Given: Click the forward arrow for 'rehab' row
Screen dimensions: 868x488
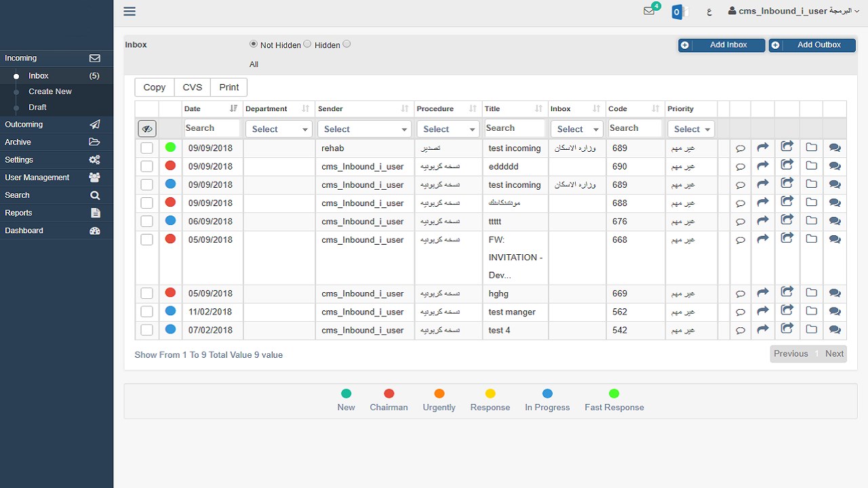Looking at the screenshot, I should pos(763,147).
